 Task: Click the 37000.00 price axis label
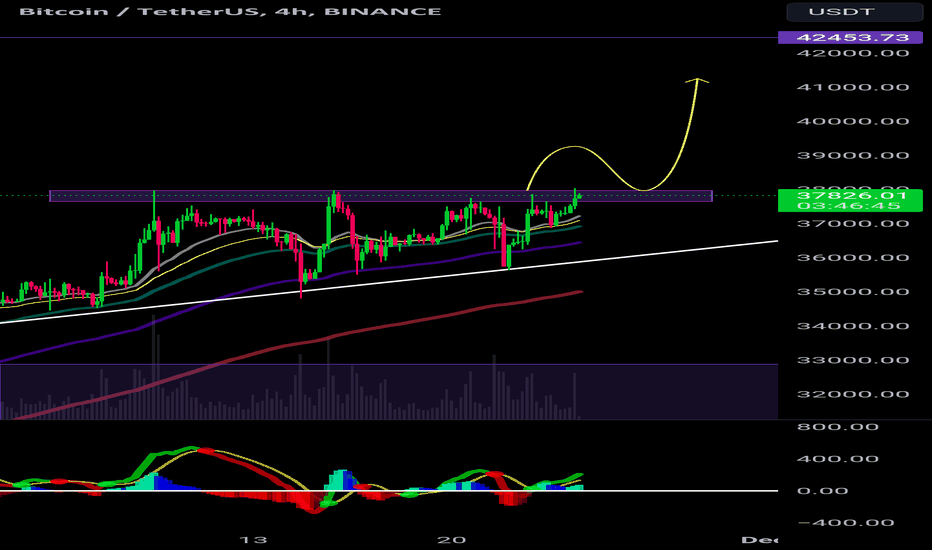click(x=853, y=224)
